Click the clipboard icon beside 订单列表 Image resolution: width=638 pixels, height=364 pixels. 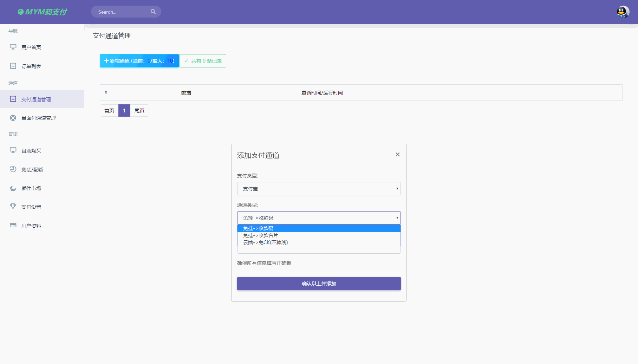[x=13, y=66]
